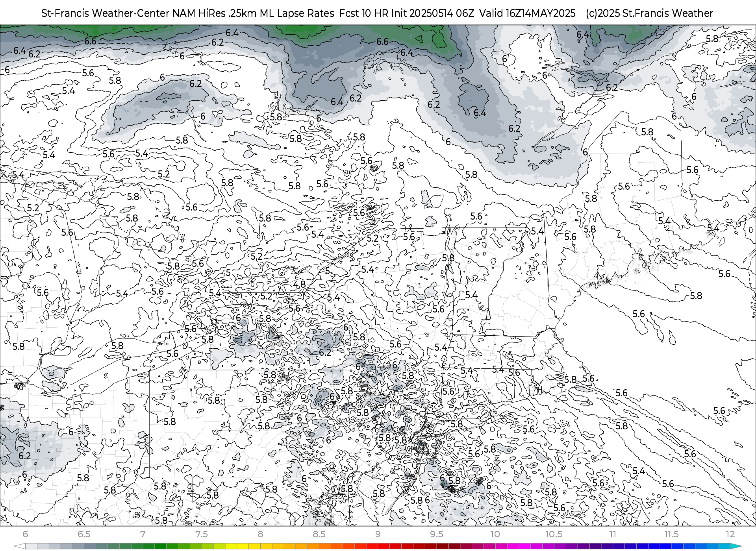756x551 pixels.
Task: Click 'Init 20250514 06Z' in the title
Action: coord(433,13)
